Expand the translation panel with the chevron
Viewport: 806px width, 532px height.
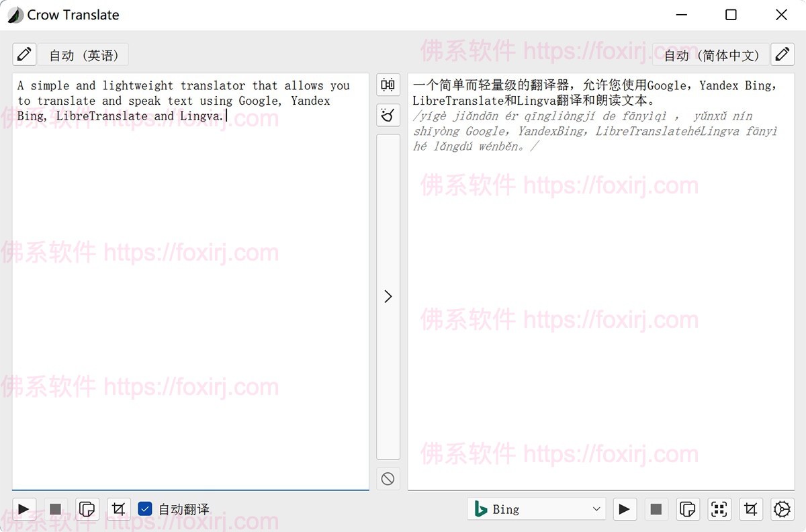(x=388, y=296)
